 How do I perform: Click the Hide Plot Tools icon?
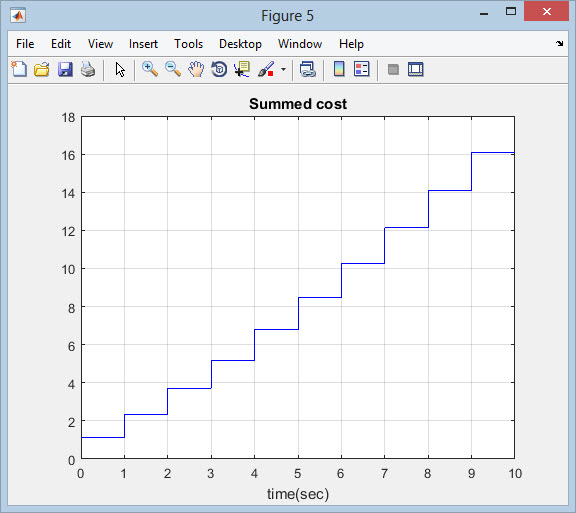[x=393, y=69]
